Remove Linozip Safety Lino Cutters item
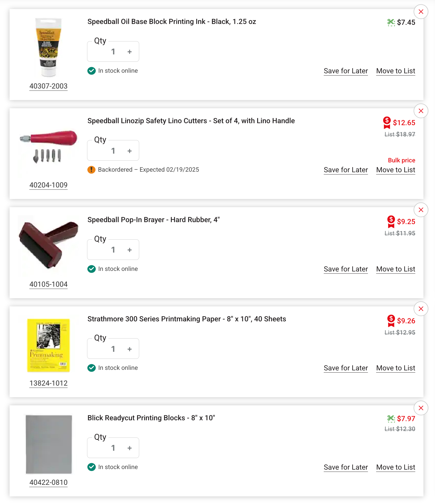Screen dimensions: 435x504 pyautogui.click(x=421, y=111)
